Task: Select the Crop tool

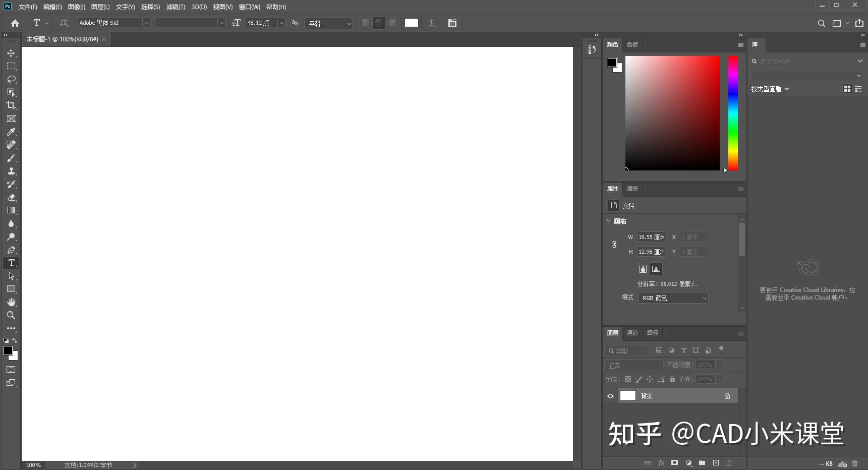Action: [11, 105]
